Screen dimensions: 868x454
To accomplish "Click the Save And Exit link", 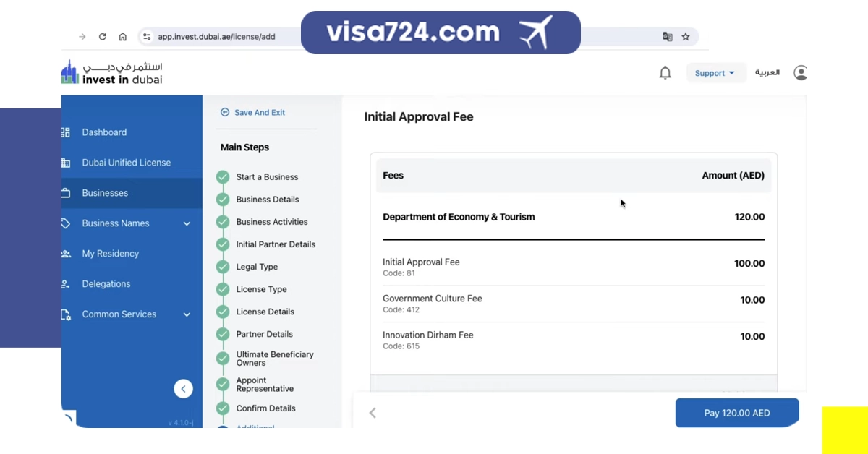I will [259, 113].
